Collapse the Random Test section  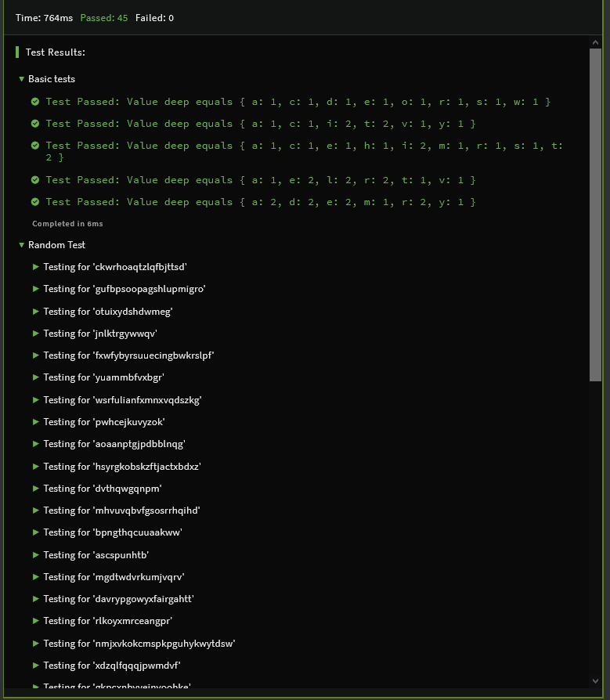click(x=21, y=245)
